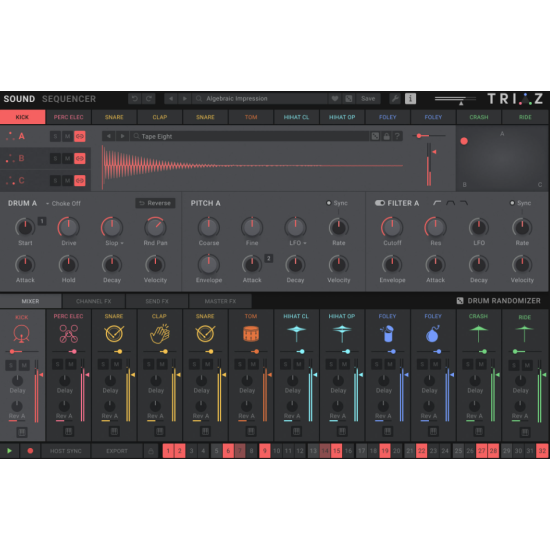The image size is (550, 550).
Task: Mute layer B
Action: tap(67, 159)
